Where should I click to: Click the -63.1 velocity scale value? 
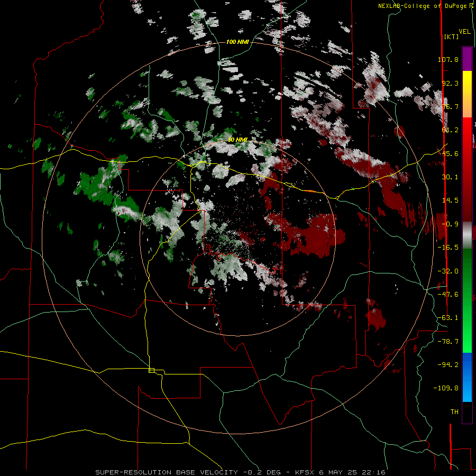448,318
